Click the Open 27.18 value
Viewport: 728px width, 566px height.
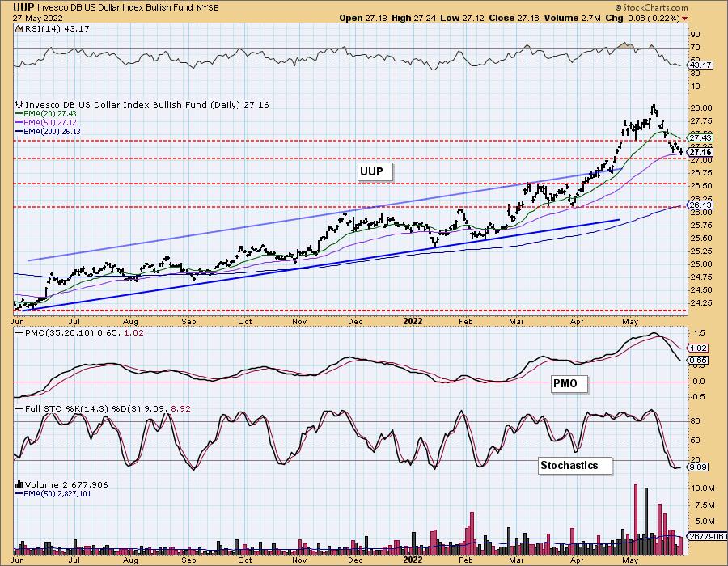pos(363,18)
